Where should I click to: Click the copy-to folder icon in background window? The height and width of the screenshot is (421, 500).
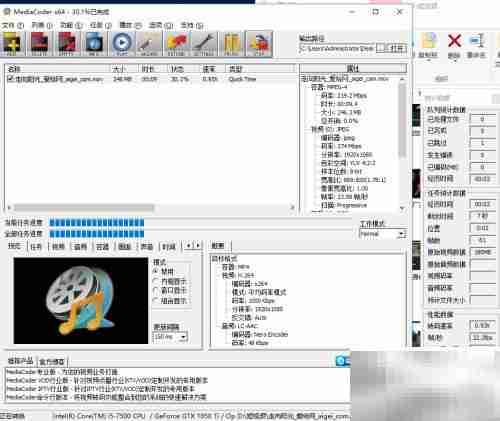click(429, 41)
